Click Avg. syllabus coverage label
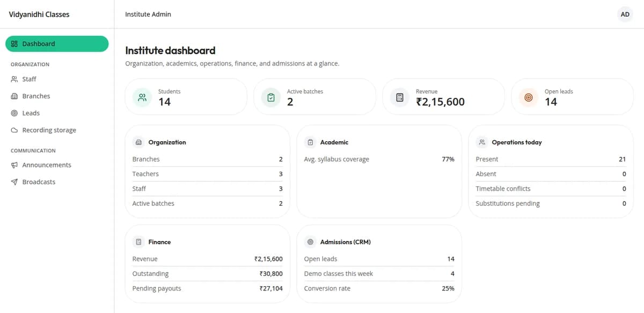644x313 pixels. 336,159
